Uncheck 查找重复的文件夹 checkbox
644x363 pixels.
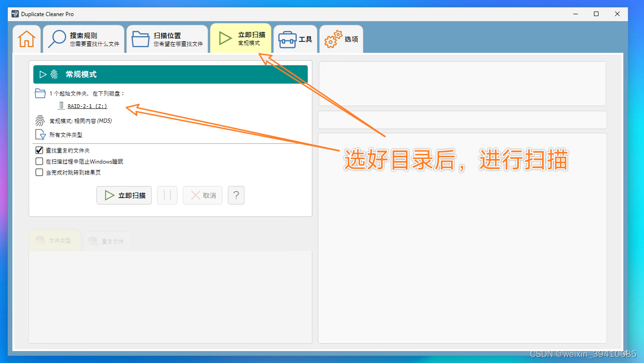(40, 150)
